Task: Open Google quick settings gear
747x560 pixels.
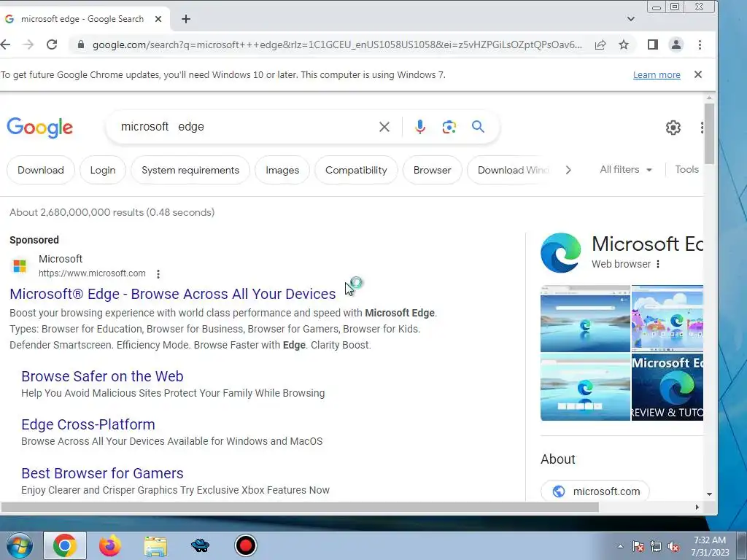Action: (x=673, y=128)
